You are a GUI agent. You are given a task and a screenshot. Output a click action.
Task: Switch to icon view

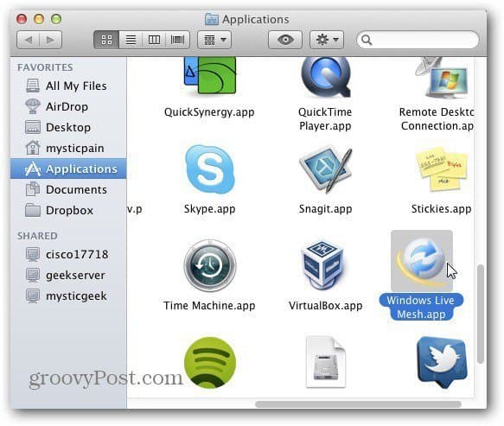click(x=106, y=40)
